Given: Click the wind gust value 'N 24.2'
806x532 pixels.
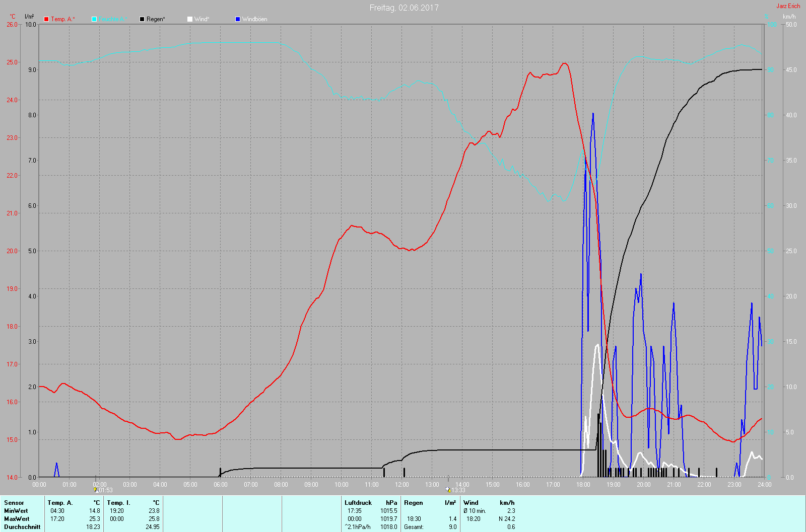Looking at the screenshot, I should tap(507, 519).
